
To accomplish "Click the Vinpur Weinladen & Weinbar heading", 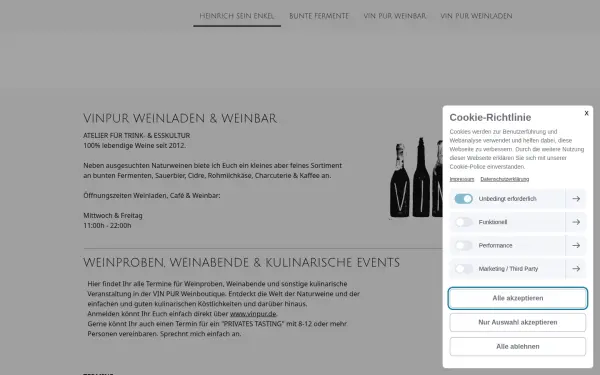I will click(180, 119).
